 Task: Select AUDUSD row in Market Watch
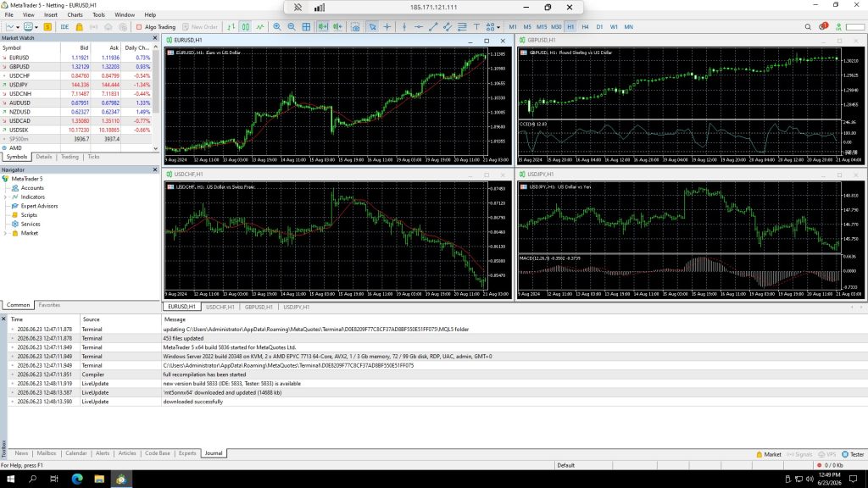75,103
